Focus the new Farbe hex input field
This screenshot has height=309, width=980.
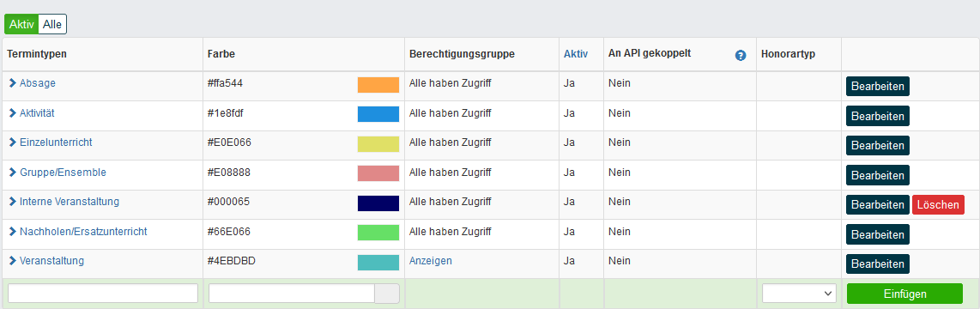(291, 294)
